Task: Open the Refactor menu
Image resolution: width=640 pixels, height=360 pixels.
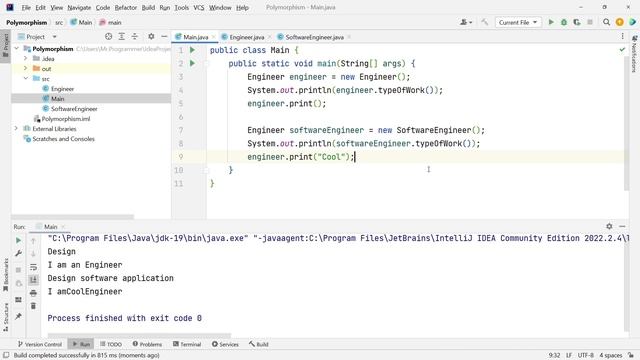Action: tap(126, 7)
